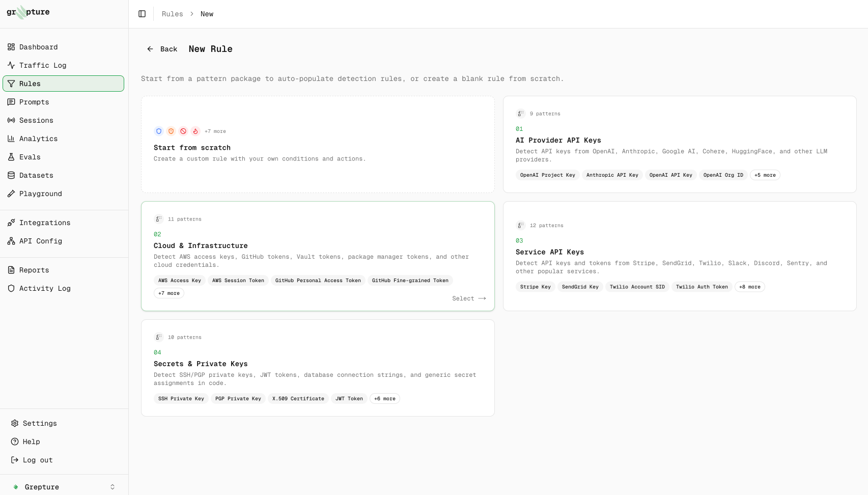Screen dimensions: 868x495
Task: Expand '+8 more' Service API patterns
Action: pyautogui.click(x=749, y=287)
